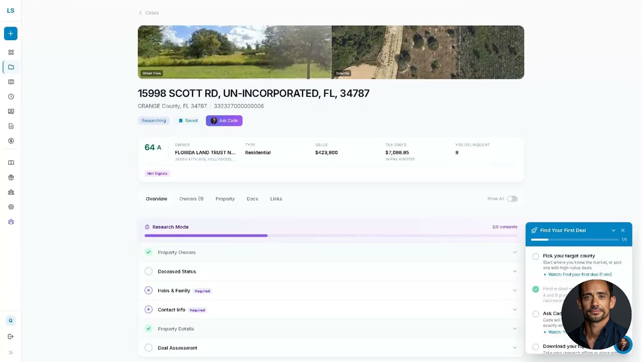Open the document icon in sidebar
The image size is (644, 362).
(x=11, y=126)
